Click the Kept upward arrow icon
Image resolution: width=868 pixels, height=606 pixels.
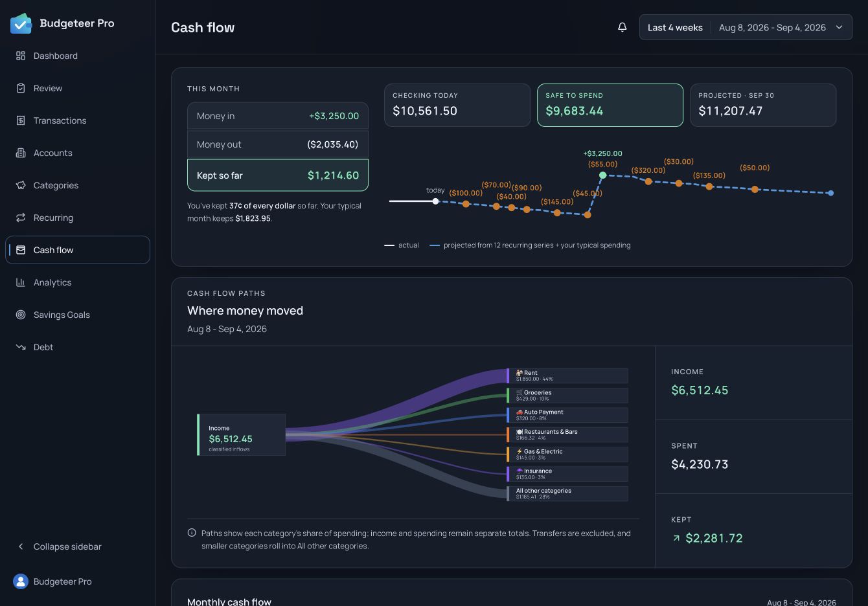click(x=676, y=538)
